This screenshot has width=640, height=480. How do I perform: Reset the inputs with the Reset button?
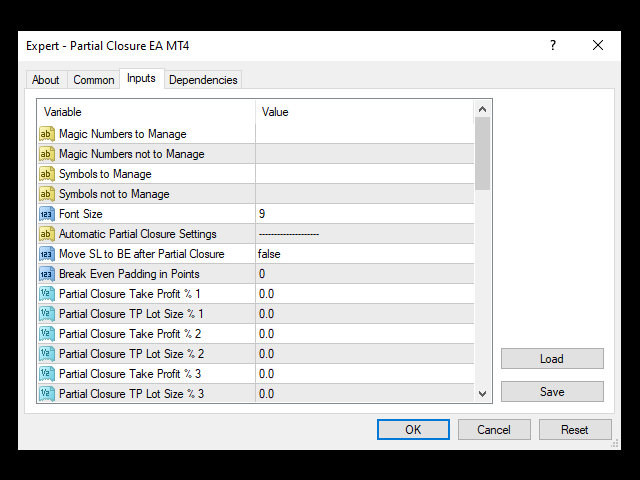point(575,430)
